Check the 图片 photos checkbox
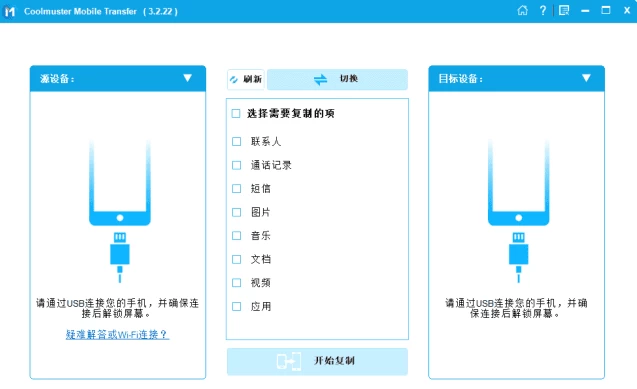637x389 pixels. coord(236,212)
